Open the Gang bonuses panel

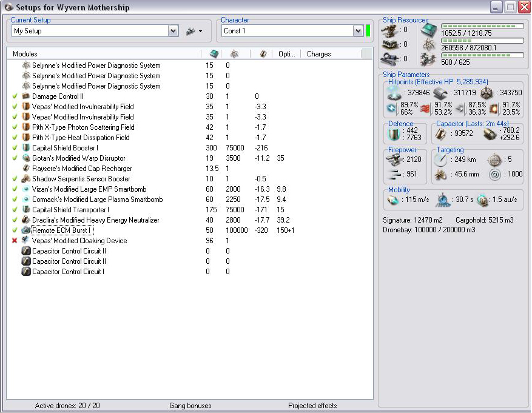pyautogui.click(x=190, y=406)
